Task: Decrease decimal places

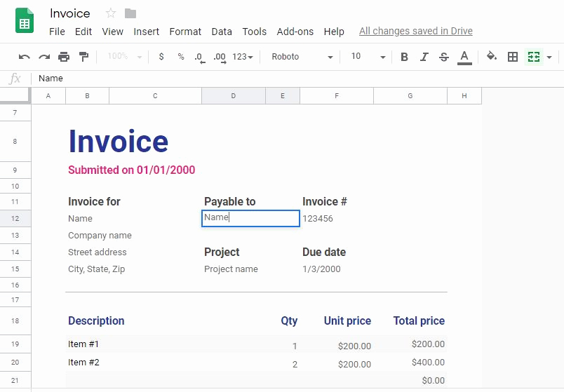Action: [200, 58]
